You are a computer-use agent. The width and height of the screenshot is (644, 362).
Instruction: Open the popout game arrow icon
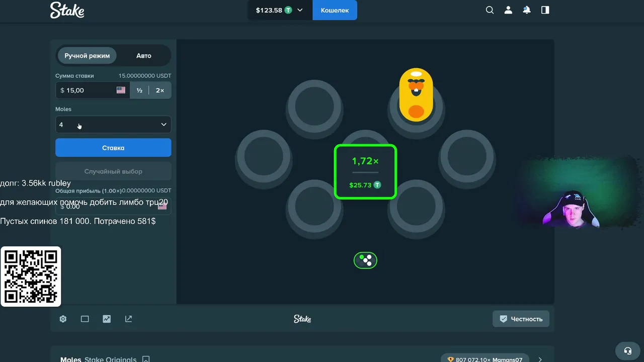[128, 319]
